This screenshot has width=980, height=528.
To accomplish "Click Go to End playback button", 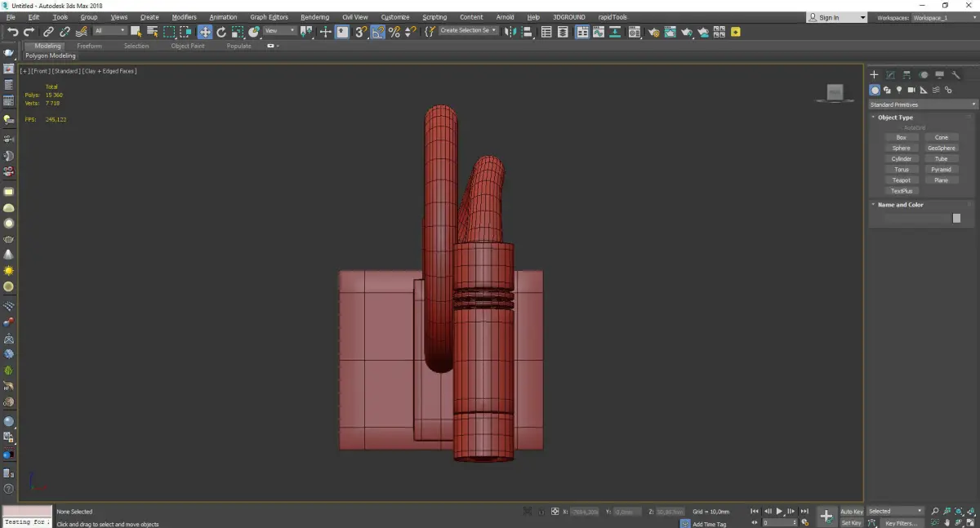I will click(x=804, y=512).
